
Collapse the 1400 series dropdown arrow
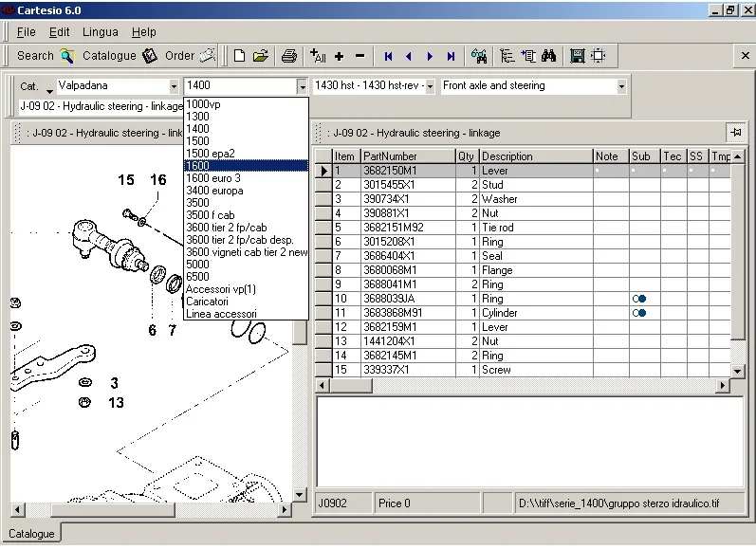coord(303,87)
